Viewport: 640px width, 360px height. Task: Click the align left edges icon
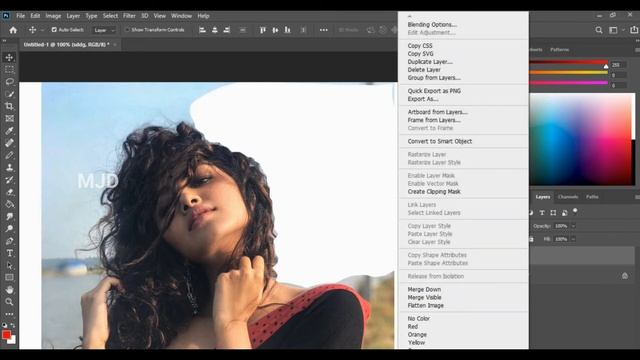pos(202,30)
